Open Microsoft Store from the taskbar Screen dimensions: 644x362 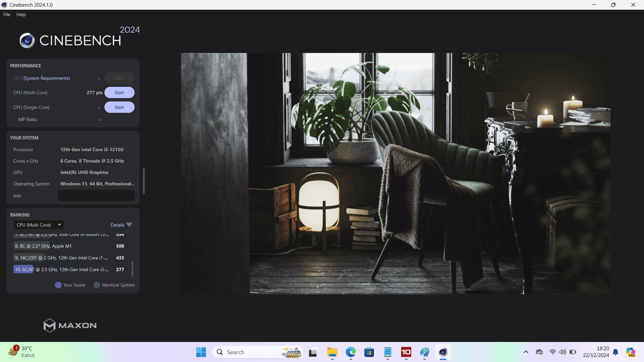coord(369,352)
